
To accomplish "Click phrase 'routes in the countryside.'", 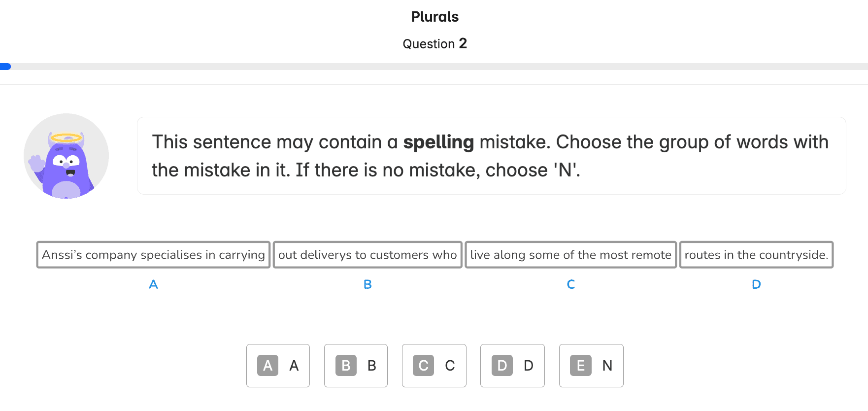I will coord(756,255).
